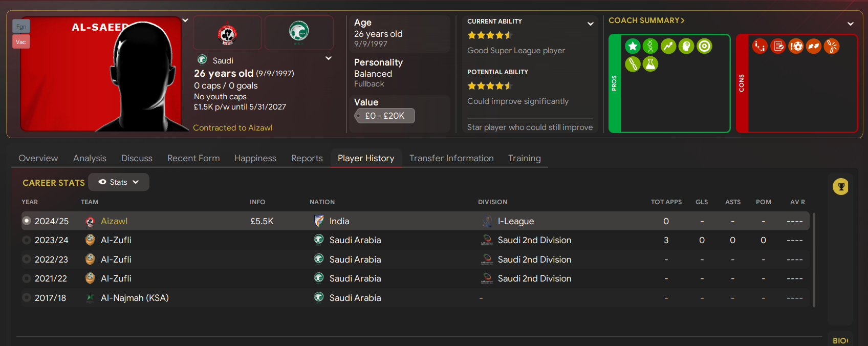Screen dimensions: 868x346
Task: Click the £5.5K info value
Action: click(x=262, y=221)
